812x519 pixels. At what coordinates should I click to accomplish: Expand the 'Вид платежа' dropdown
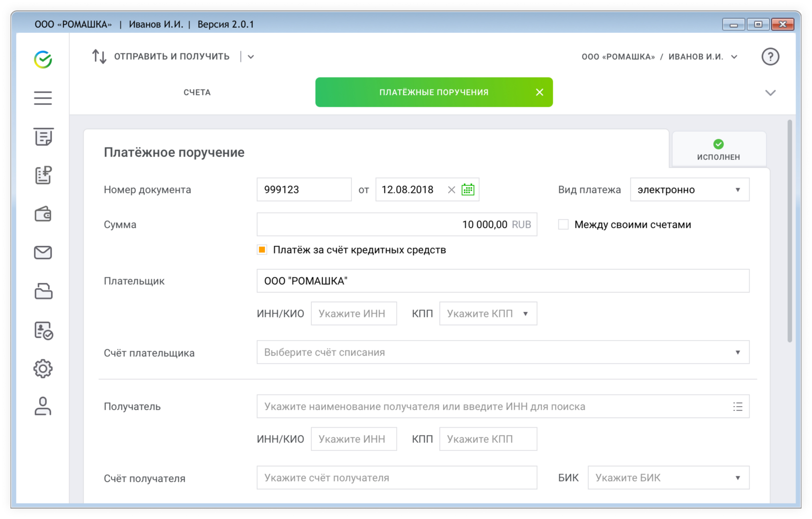(689, 190)
